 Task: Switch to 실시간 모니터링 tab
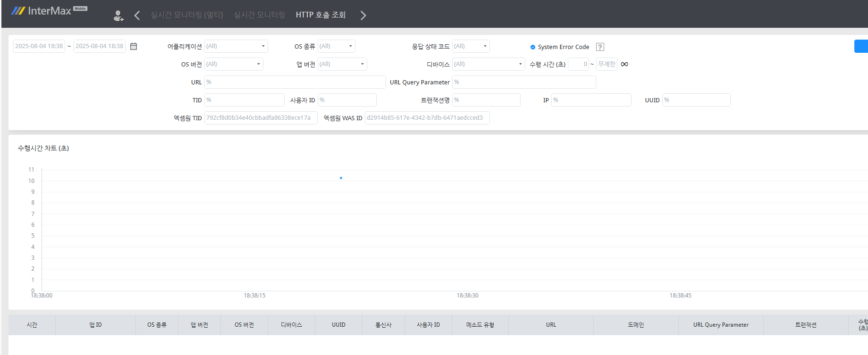click(259, 15)
